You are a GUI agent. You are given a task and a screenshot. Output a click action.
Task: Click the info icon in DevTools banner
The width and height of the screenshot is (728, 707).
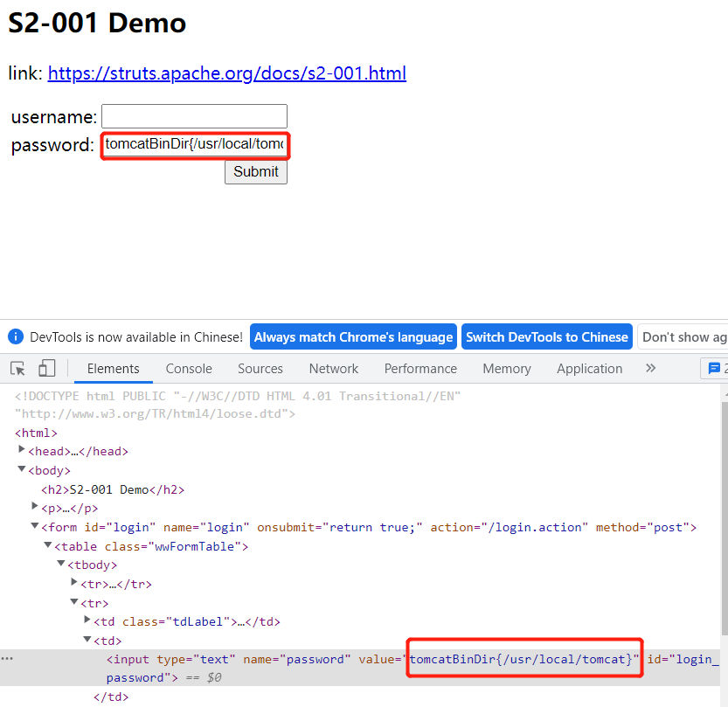tap(16, 336)
